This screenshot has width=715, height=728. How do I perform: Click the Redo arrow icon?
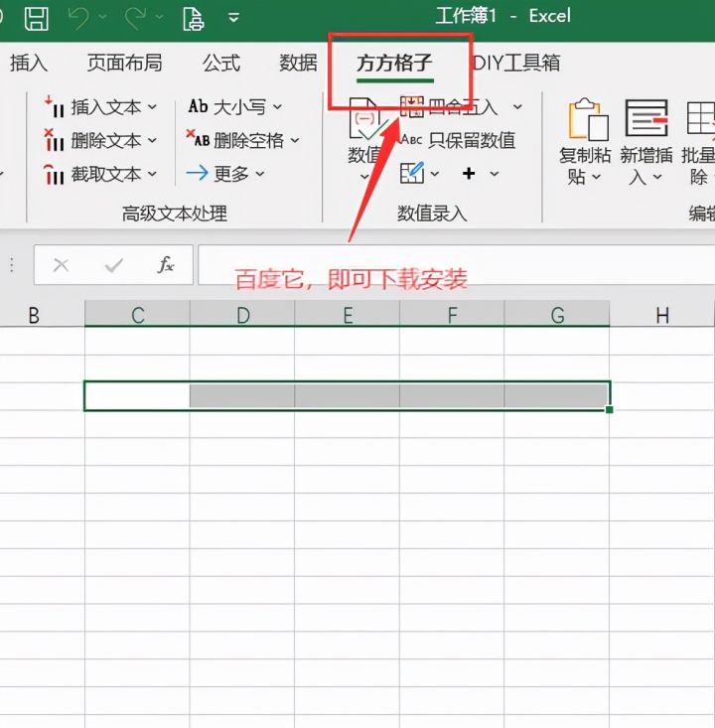pos(136,18)
